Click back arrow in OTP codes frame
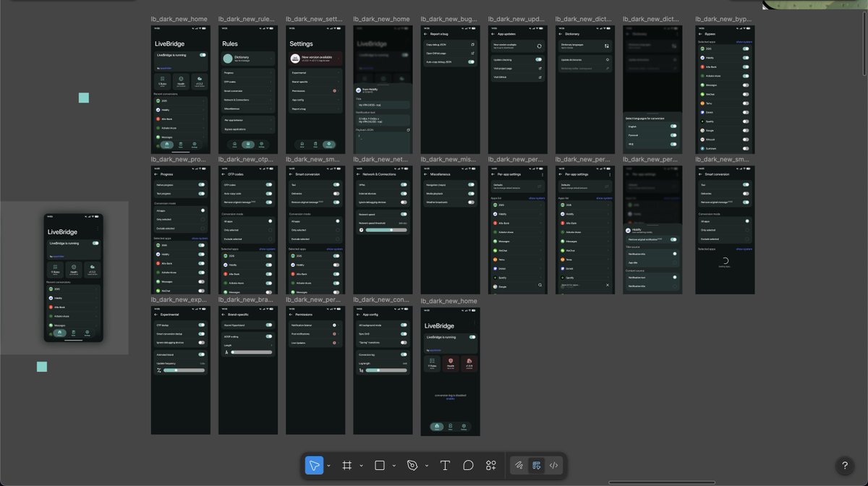The height and width of the screenshot is (486, 868). tap(223, 174)
